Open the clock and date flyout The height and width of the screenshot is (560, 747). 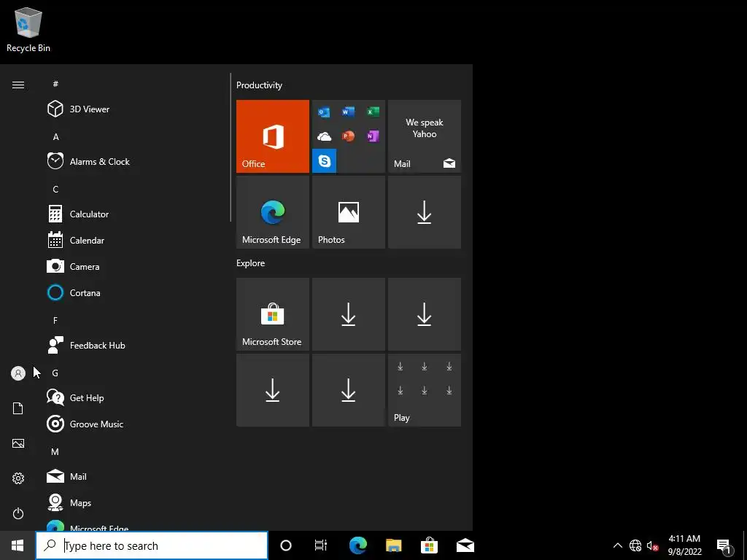point(684,545)
